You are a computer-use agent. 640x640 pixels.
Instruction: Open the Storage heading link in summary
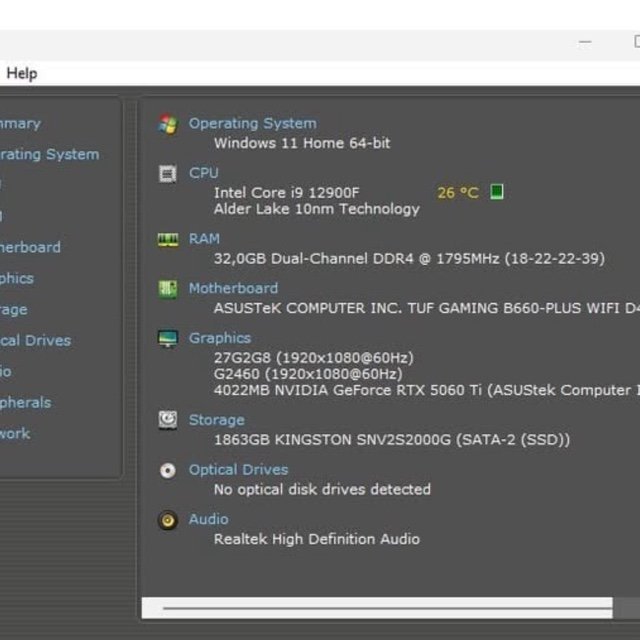click(x=216, y=420)
